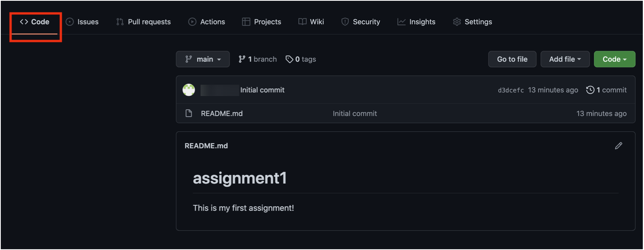Click the shield icon for Security
Image resolution: width=644 pixels, height=250 pixels.
pyautogui.click(x=345, y=22)
